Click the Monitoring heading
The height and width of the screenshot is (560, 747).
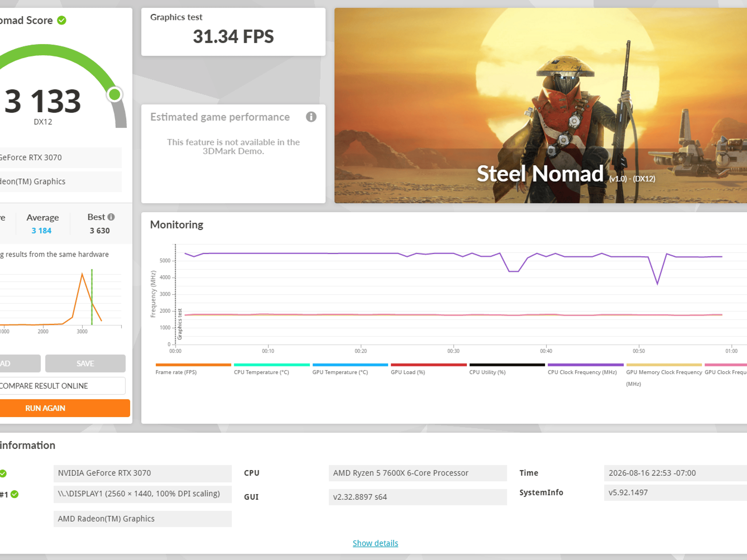pos(177,225)
